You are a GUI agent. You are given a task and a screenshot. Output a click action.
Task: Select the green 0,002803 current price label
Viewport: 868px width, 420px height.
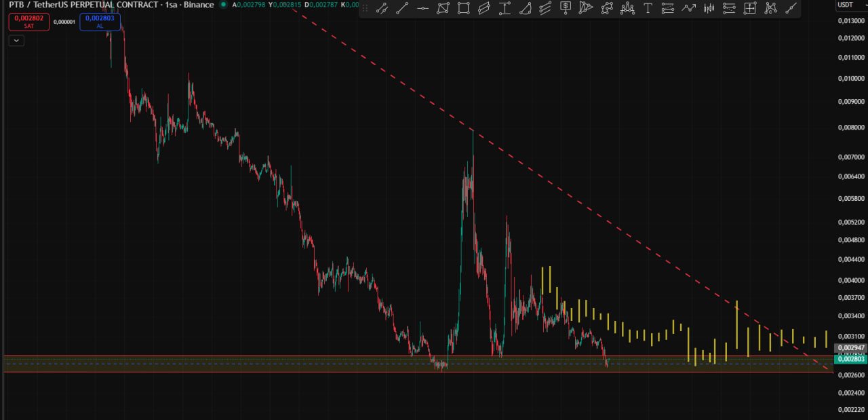pos(851,360)
